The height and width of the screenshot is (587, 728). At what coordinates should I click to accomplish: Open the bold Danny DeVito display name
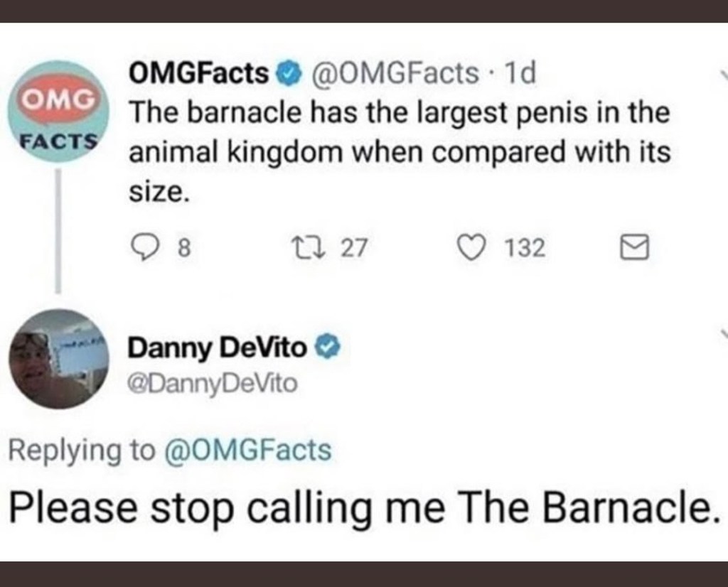(217, 348)
